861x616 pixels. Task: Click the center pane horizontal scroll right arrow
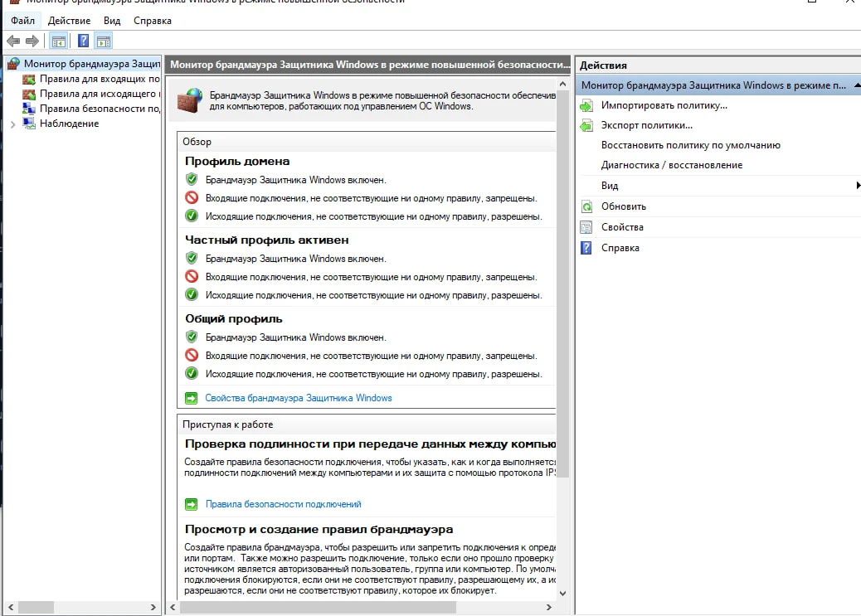(548, 607)
